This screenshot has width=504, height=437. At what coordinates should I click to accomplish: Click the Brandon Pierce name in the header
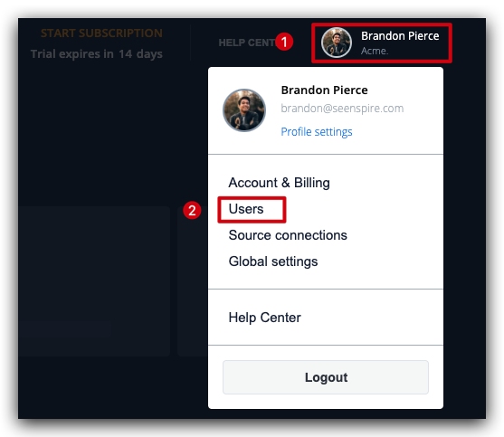tap(400, 36)
